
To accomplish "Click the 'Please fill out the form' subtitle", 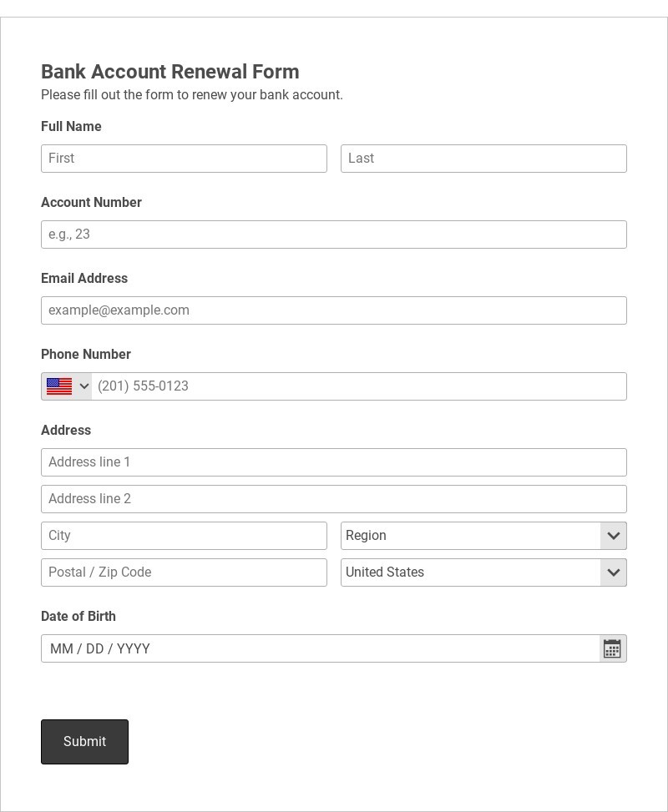I will (192, 95).
